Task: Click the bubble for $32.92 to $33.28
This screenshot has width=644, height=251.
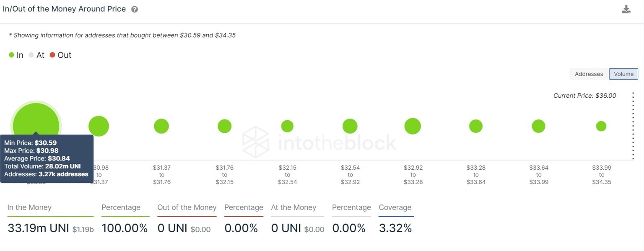Action: (413, 126)
